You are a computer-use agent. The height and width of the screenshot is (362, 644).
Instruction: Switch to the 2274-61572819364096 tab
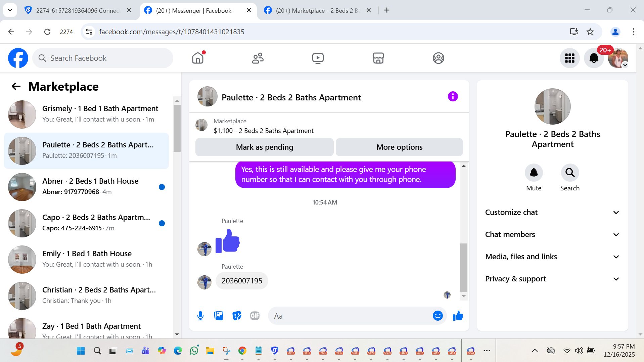(x=78, y=10)
